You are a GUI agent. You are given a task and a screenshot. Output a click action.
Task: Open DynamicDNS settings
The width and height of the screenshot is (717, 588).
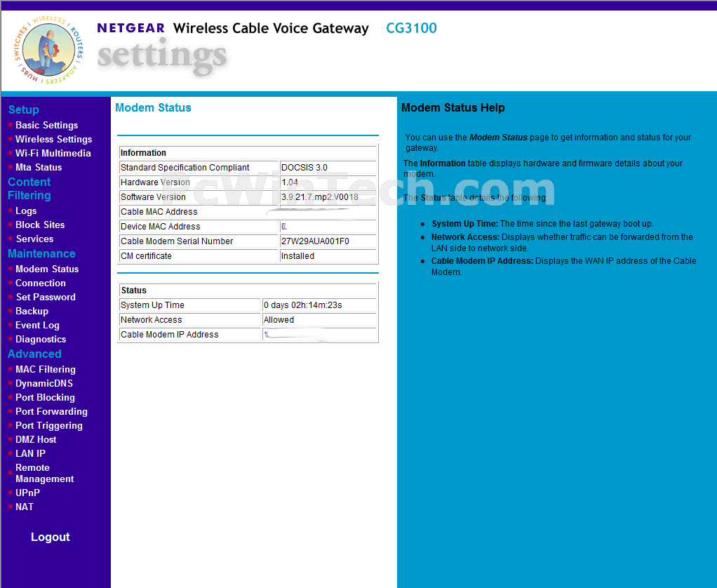pyautogui.click(x=44, y=384)
